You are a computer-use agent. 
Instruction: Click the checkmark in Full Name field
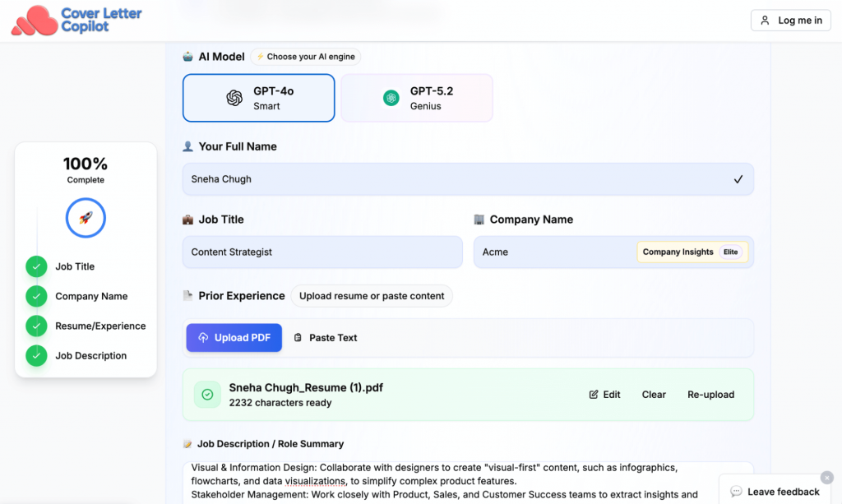click(738, 179)
